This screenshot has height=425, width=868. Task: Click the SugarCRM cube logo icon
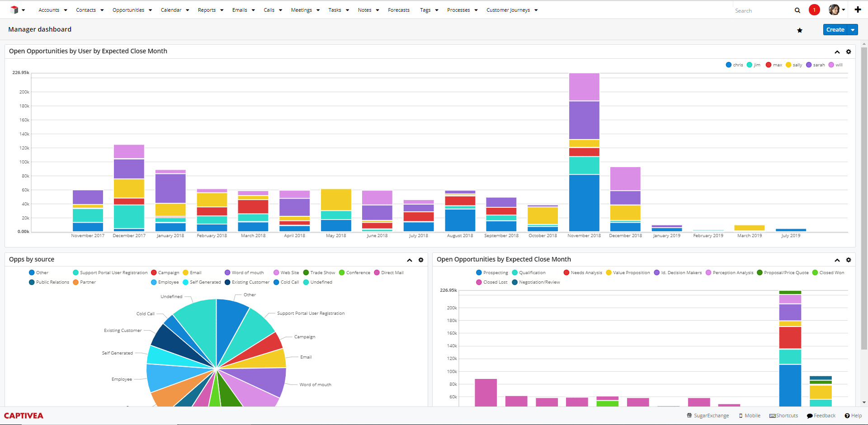[x=14, y=9]
